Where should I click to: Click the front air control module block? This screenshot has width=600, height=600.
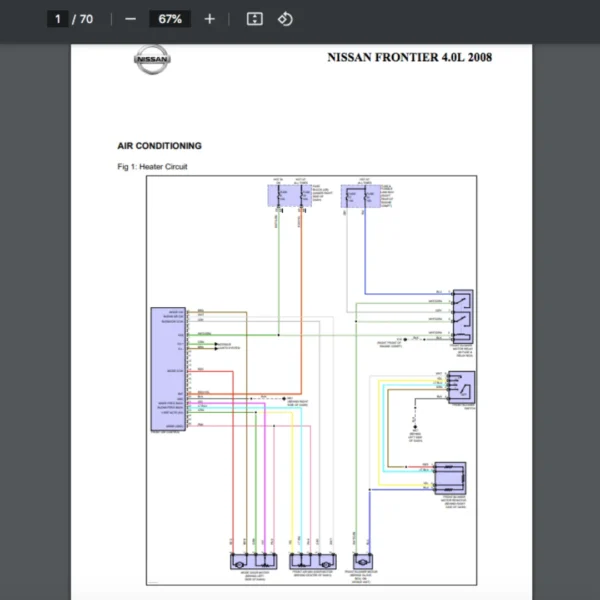coord(168,369)
